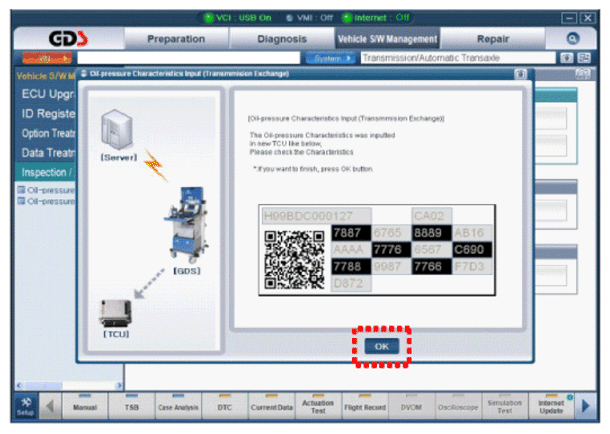
Task: Open DVOM tool
Action: [x=411, y=406]
